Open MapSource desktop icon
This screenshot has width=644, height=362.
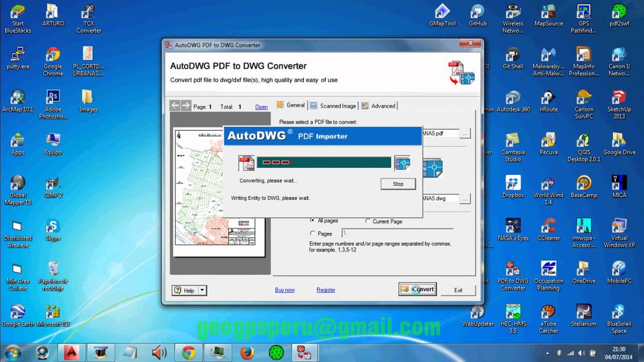pyautogui.click(x=548, y=15)
